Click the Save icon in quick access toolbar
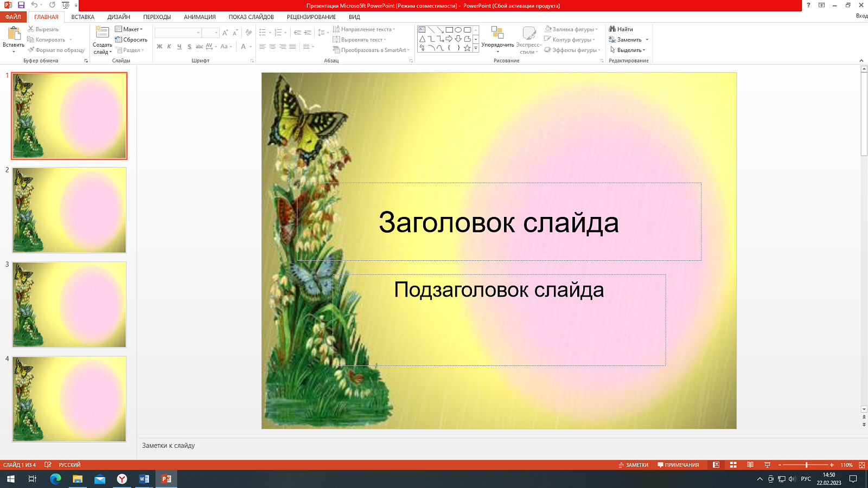 coord(21,5)
